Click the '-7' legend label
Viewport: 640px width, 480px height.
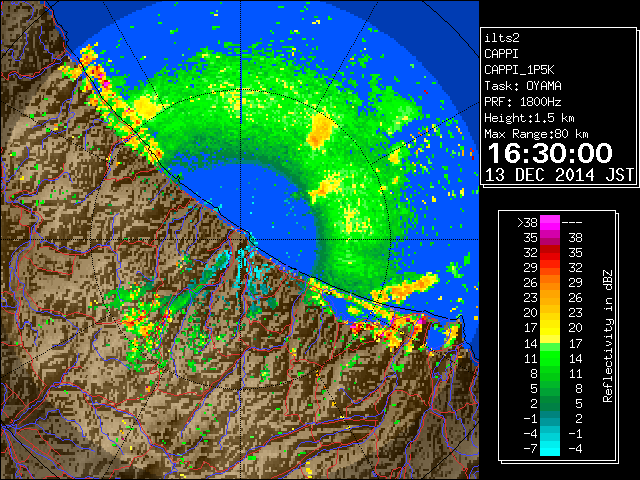click(x=530, y=449)
